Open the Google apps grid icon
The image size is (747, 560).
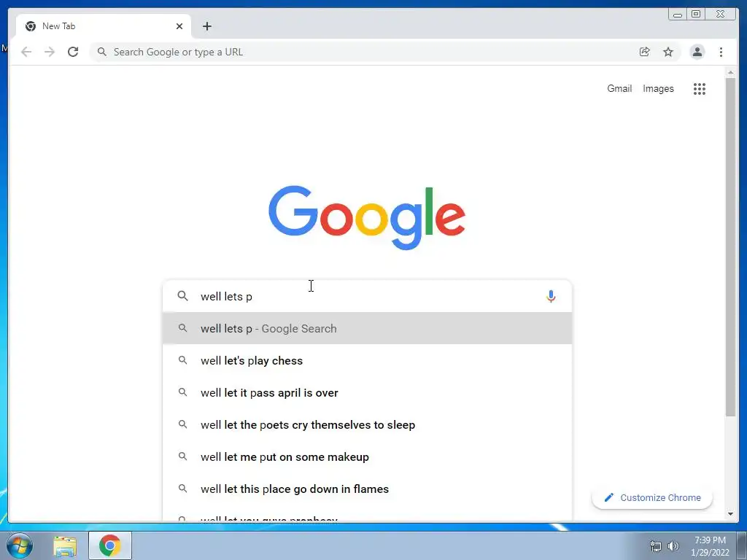click(x=699, y=88)
